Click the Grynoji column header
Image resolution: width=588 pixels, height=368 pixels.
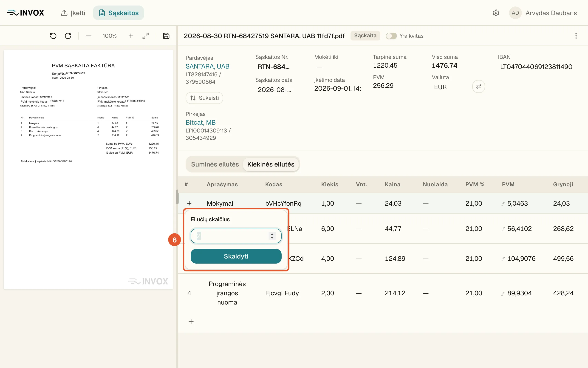[x=563, y=184]
